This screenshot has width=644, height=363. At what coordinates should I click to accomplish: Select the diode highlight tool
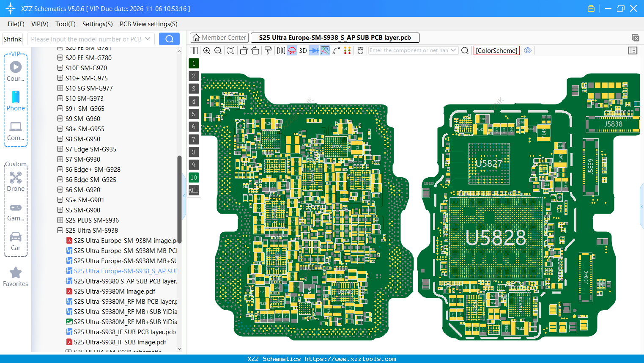click(x=314, y=50)
